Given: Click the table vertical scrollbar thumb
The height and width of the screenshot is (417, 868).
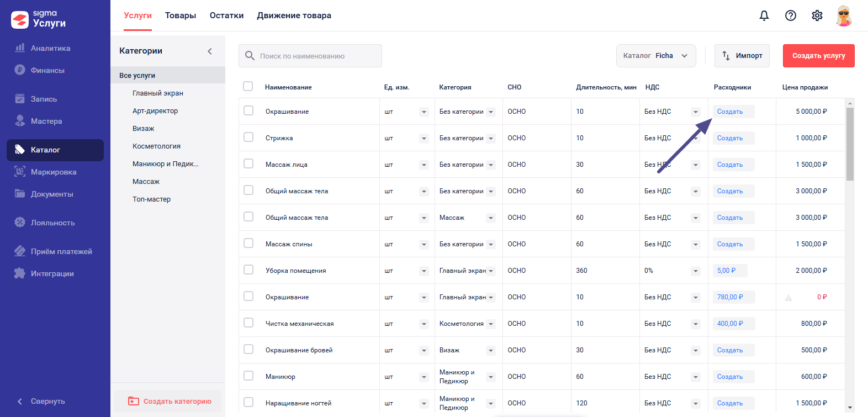Looking at the screenshot, I should point(850,144).
